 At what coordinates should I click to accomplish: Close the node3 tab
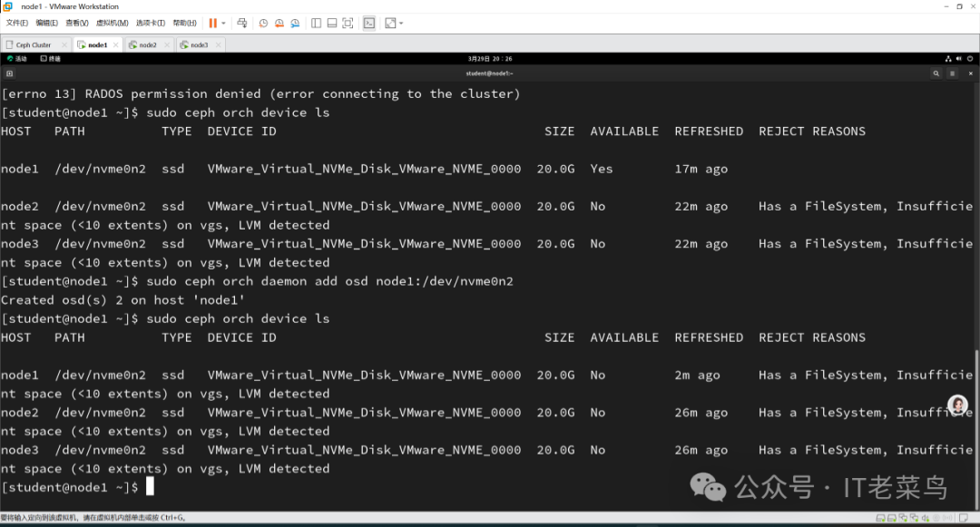coord(218,45)
